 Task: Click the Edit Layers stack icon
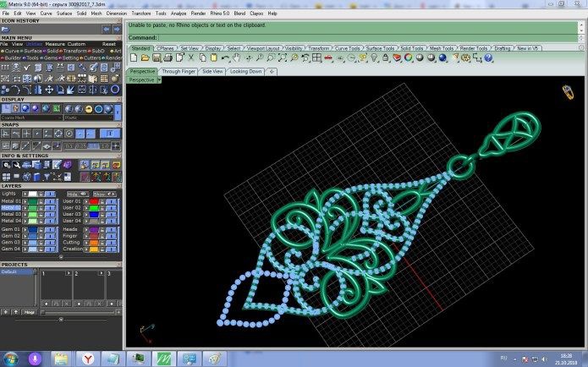[x=397, y=58]
